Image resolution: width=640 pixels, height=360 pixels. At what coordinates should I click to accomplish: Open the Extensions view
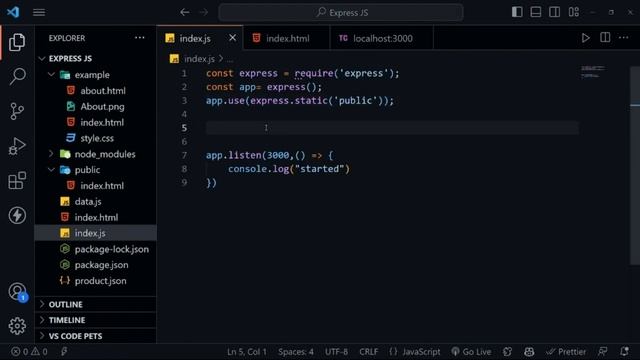point(17,180)
